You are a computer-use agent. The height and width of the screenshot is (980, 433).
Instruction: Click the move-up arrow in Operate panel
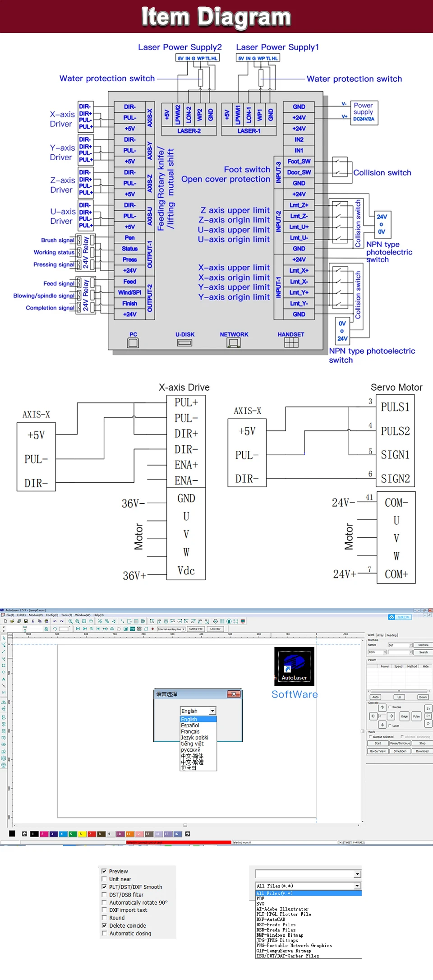pyautogui.click(x=382, y=707)
